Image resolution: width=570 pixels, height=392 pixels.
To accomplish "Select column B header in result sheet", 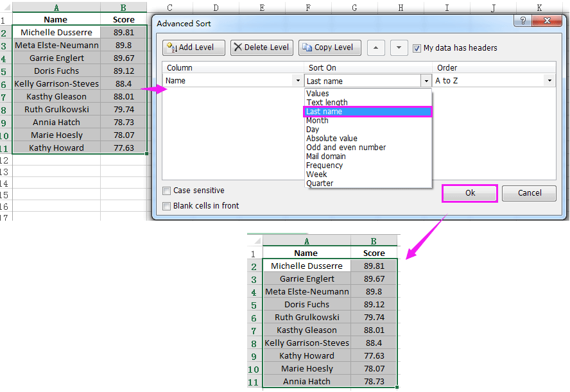I will (x=374, y=241).
